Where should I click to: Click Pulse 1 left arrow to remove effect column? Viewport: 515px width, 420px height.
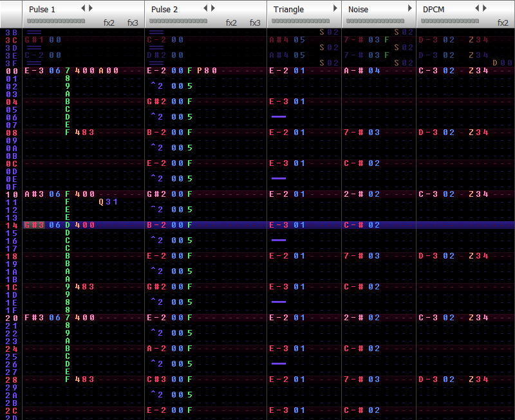click(x=82, y=8)
